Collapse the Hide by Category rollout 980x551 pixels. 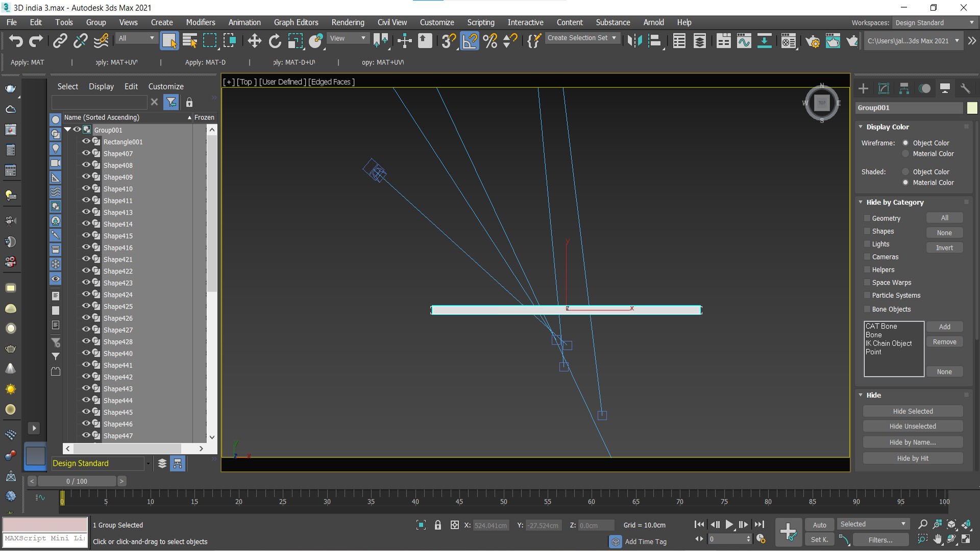coord(861,202)
